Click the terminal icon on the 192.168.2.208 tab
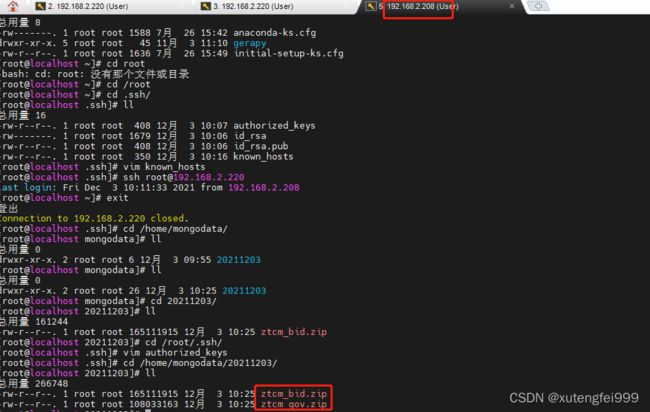The image size is (650, 412). pos(371,6)
